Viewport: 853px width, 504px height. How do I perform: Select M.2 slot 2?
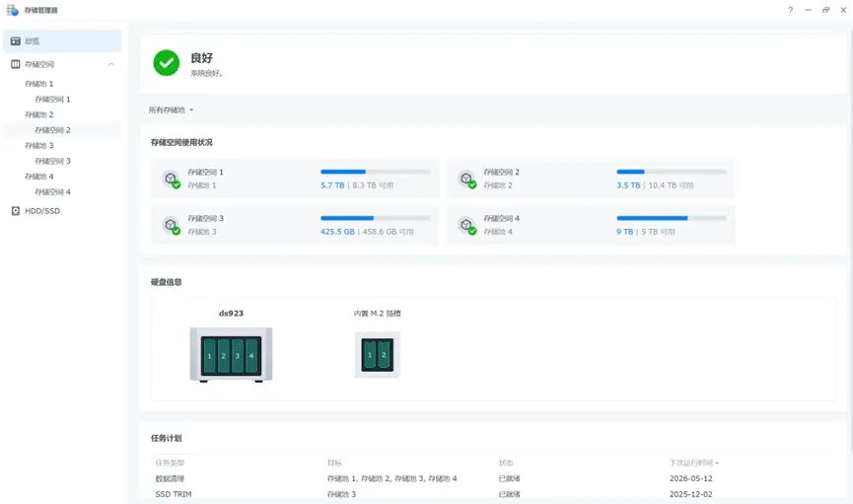(x=384, y=355)
